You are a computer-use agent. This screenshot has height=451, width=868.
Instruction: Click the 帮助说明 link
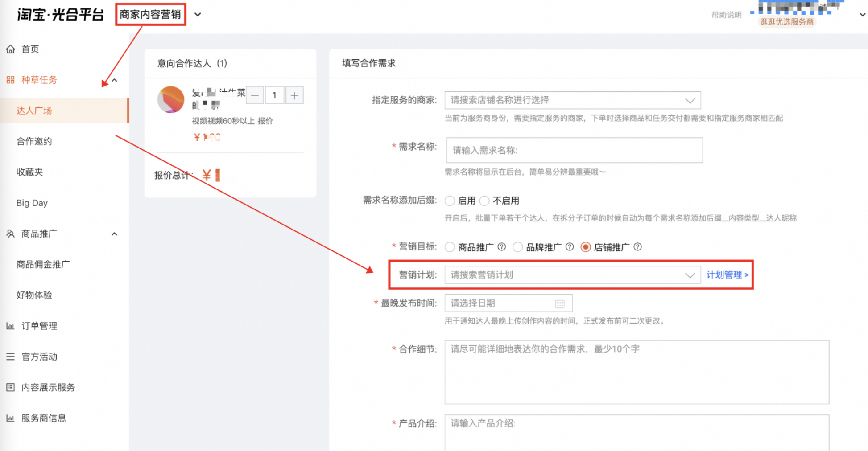(x=726, y=15)
